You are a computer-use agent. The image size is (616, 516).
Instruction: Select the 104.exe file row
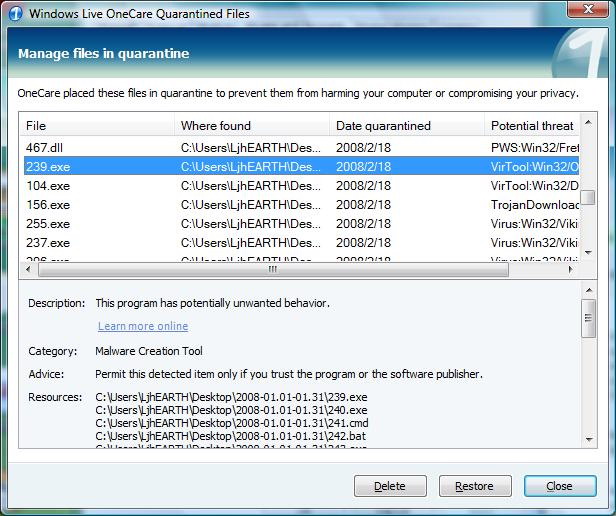click(x=301, y=185)
